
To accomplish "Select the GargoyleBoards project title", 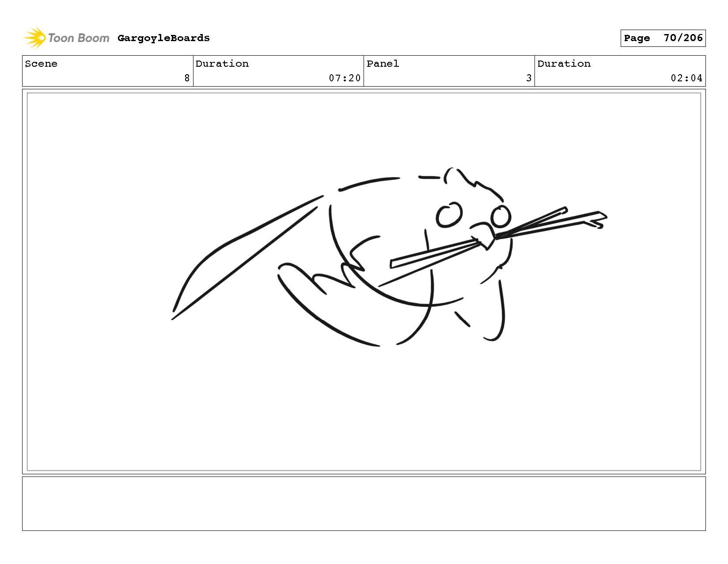I will 163,38.
